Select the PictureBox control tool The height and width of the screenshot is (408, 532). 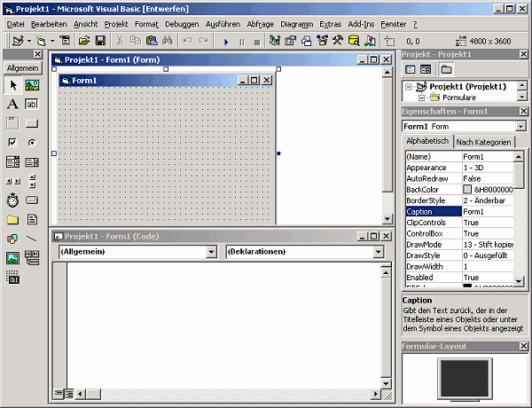pos(32,85)
